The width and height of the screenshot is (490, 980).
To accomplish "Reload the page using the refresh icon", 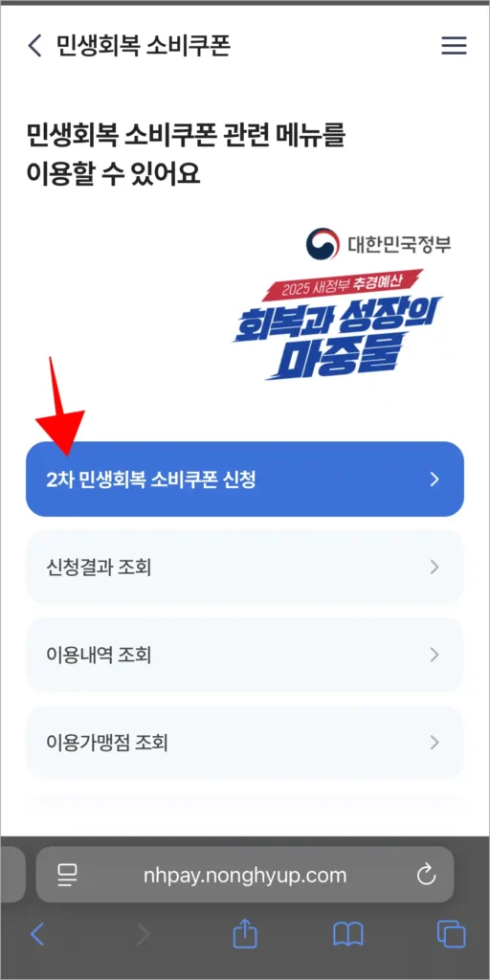I will tap(426, 875).
